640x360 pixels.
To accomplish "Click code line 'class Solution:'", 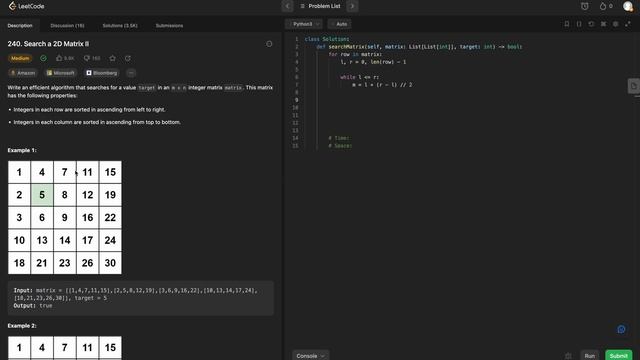I will click(x=327, y=39).
